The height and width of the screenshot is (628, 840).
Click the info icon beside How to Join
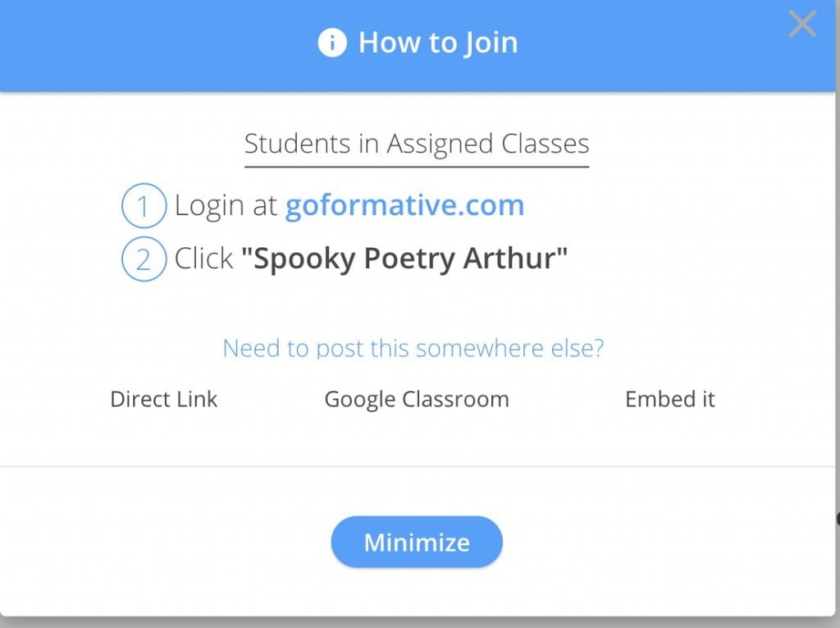[332, 43]
